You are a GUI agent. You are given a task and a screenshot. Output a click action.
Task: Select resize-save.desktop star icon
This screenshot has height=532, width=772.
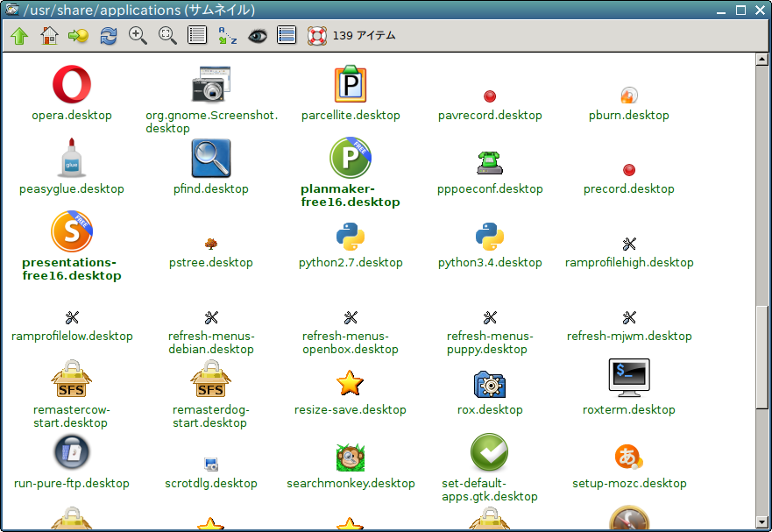coord(351,383)
